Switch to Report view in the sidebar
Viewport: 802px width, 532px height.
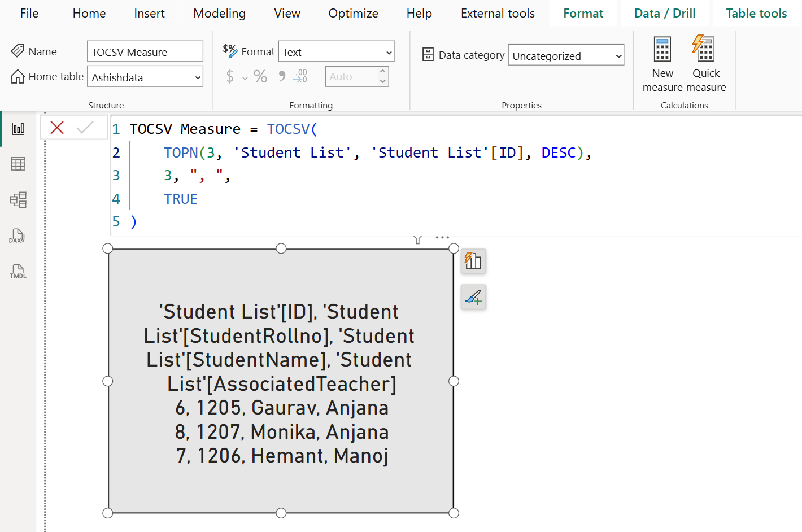point(18,128)
